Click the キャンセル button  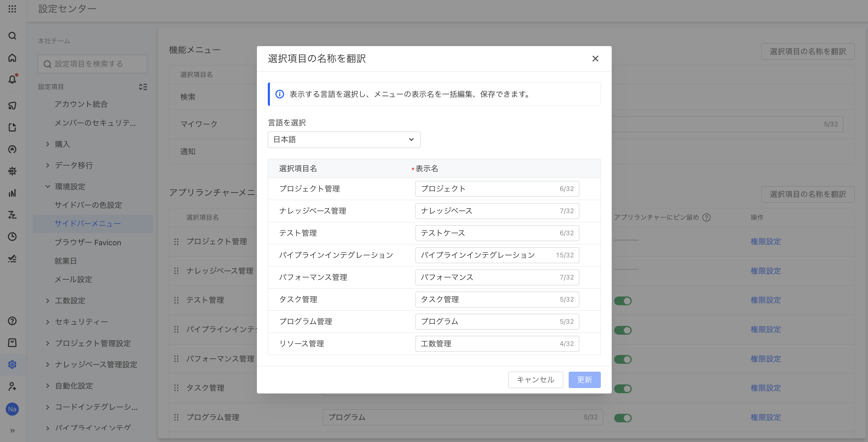(x=535, y=380)
